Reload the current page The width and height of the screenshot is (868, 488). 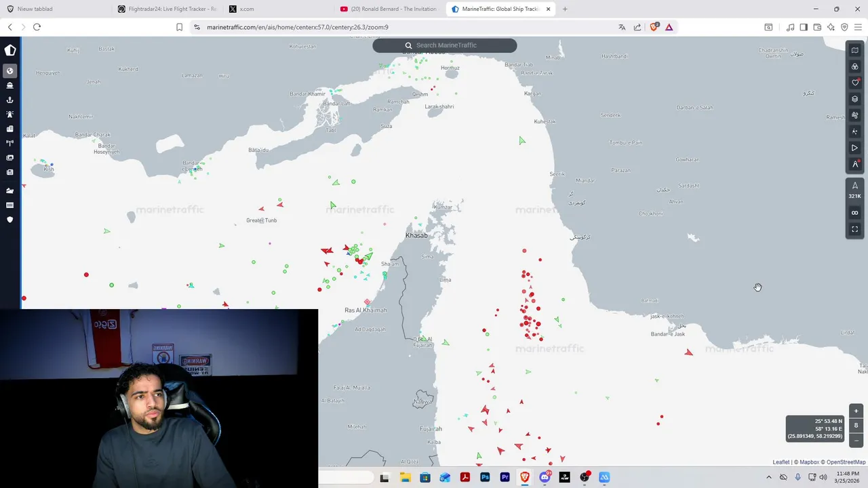click(x=37, y=27)
